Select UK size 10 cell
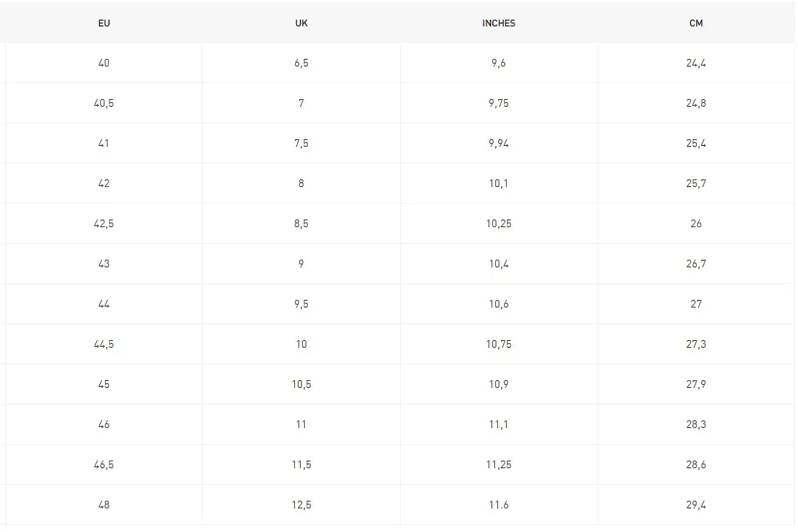The image size is (798, 532). 301,344
